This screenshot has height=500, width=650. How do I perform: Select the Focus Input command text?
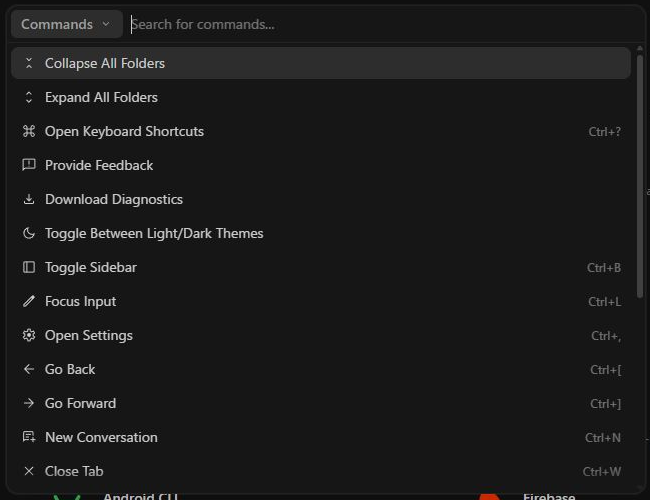pos(80,302)
